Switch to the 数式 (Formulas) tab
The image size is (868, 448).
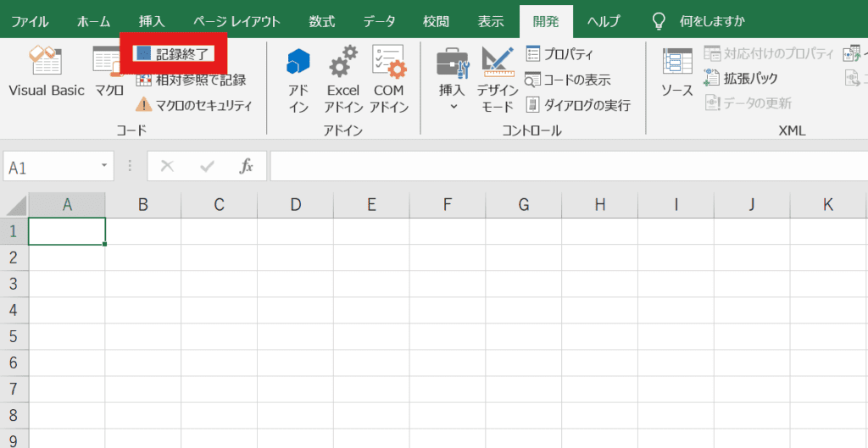pos(321,20)
